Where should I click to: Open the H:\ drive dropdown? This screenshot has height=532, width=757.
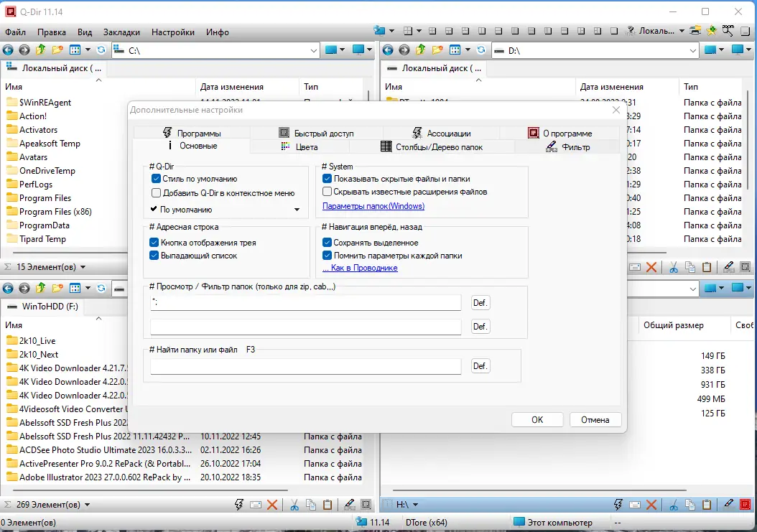tap(415, 505)
